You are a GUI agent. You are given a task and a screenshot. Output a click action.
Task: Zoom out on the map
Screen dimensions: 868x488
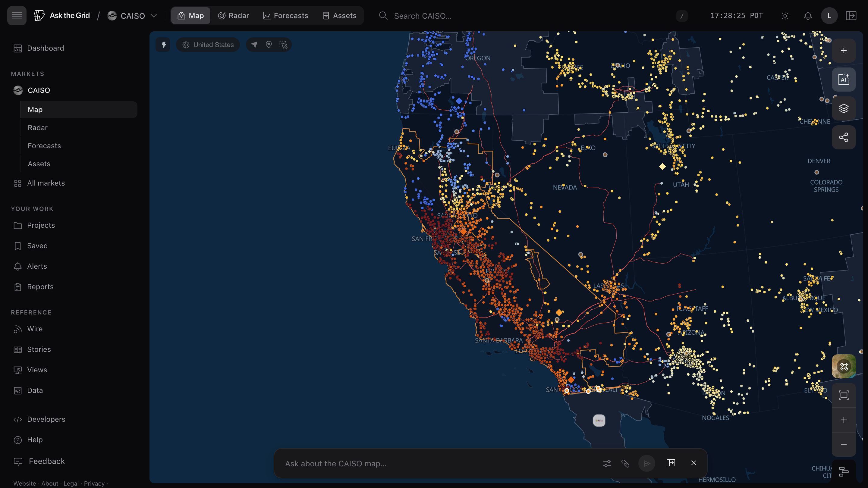coord(844,445)
